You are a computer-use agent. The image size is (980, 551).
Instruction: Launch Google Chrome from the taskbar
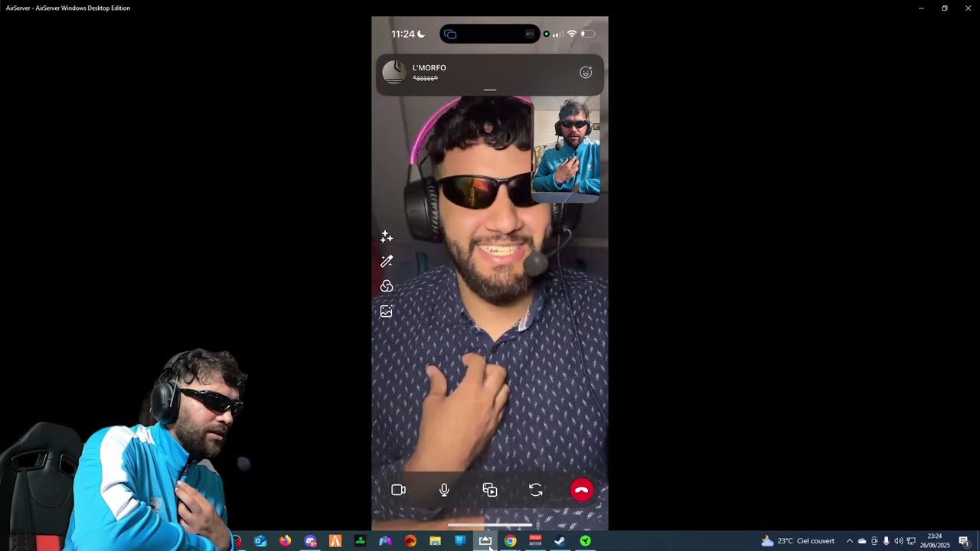pos(510,541)
